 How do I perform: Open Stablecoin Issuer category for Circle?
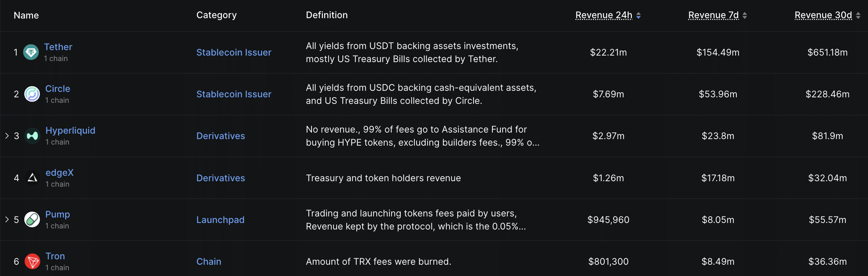(234, 94)
